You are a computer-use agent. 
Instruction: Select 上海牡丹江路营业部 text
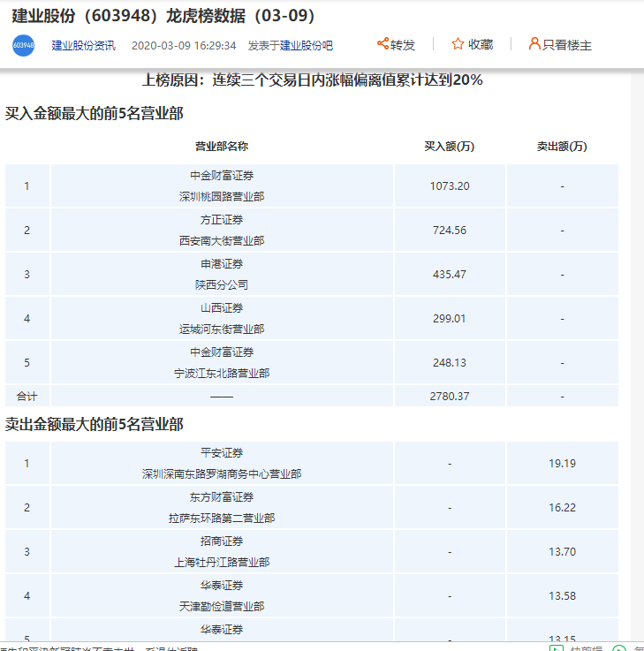tap(222, 562)
